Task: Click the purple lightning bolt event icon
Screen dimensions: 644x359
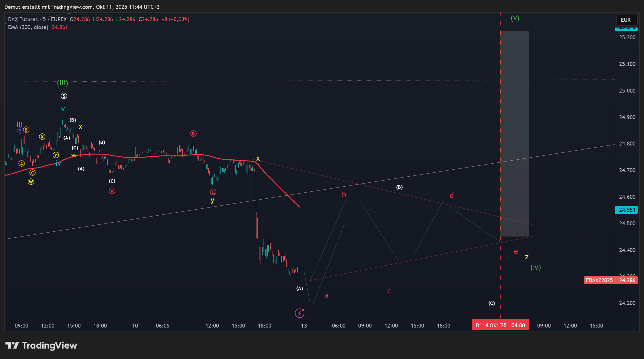Action: pyautogui.click(x=299, y=313)
